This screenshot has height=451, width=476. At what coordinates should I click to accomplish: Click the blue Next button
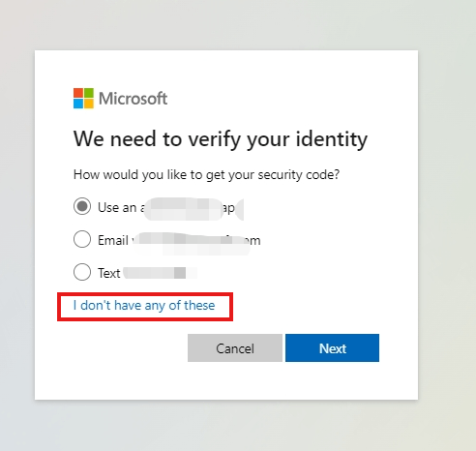click(332, 348)
